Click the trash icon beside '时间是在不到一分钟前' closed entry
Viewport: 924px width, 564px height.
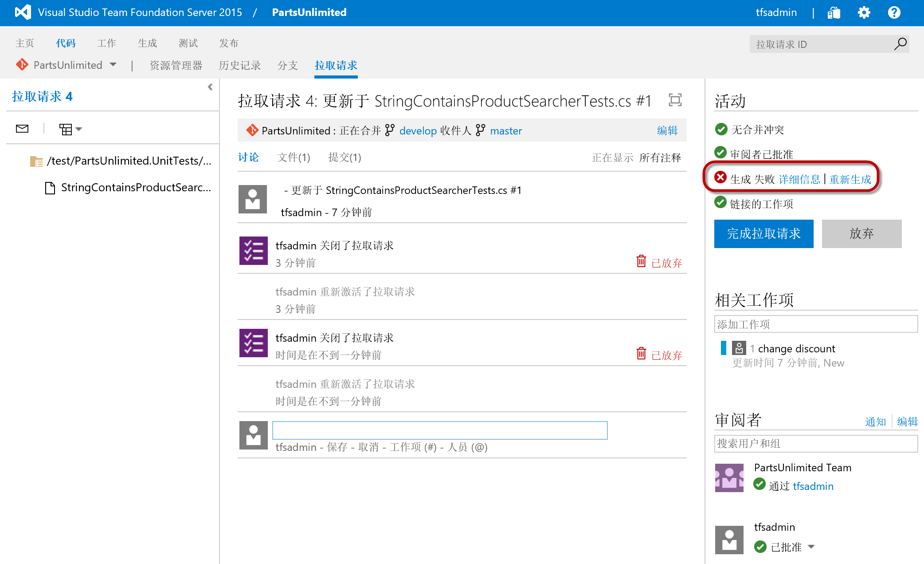click(641, 353)
